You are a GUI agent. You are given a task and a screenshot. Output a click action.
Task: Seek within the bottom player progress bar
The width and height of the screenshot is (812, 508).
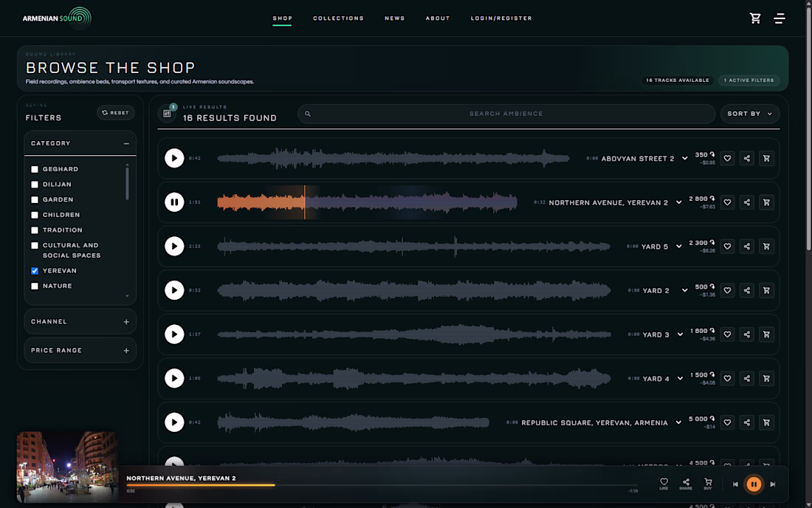(x=382, y=485)
